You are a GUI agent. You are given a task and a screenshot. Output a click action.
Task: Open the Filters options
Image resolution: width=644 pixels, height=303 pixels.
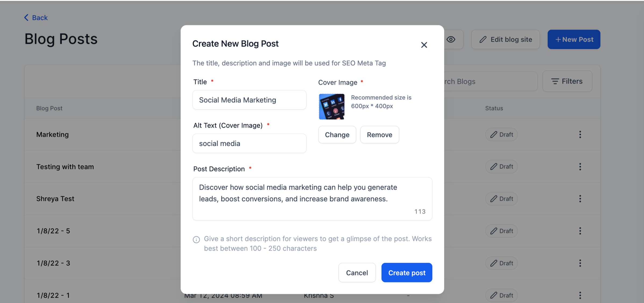click(567, 81)
